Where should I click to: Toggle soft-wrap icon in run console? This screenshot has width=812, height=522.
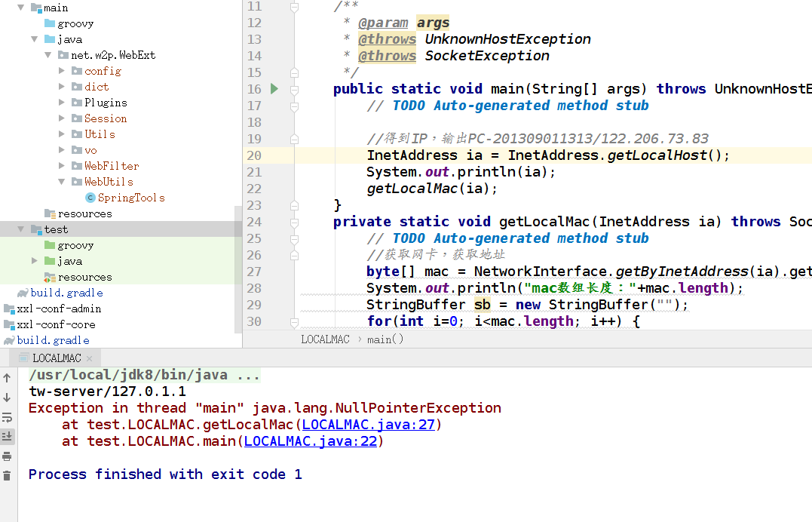click(7, 417)
